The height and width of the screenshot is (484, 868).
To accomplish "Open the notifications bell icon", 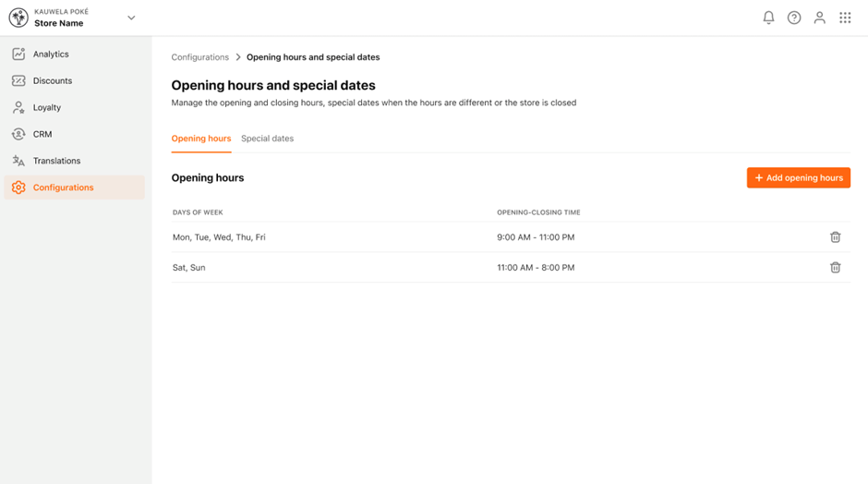I will pos(768,18).
